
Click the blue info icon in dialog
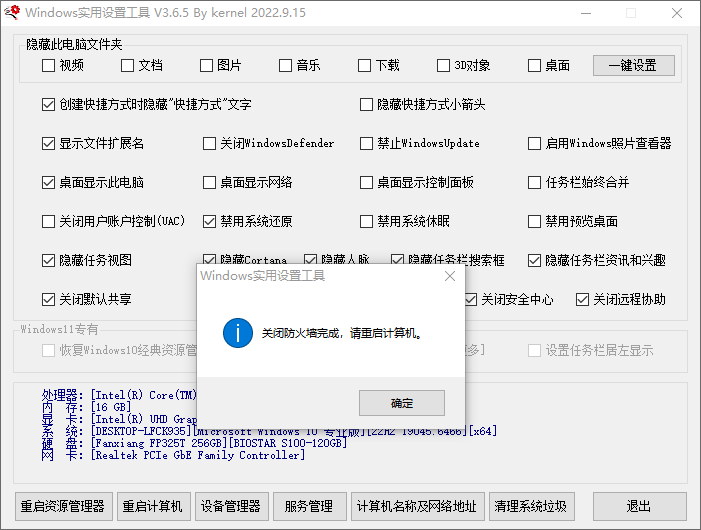tap(238, 333)
